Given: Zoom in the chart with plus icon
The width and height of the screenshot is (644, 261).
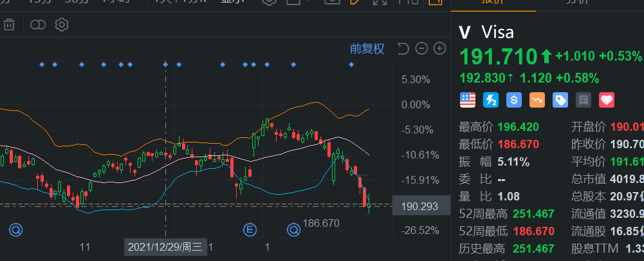Looking at the screenshot, I should point(440,48).
